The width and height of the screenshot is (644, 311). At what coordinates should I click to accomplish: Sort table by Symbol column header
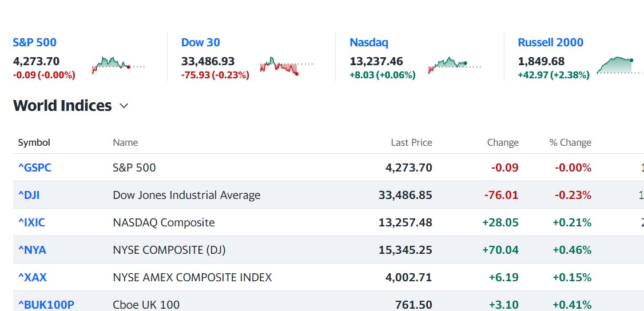pyautogui.click(x=34, y=142)
